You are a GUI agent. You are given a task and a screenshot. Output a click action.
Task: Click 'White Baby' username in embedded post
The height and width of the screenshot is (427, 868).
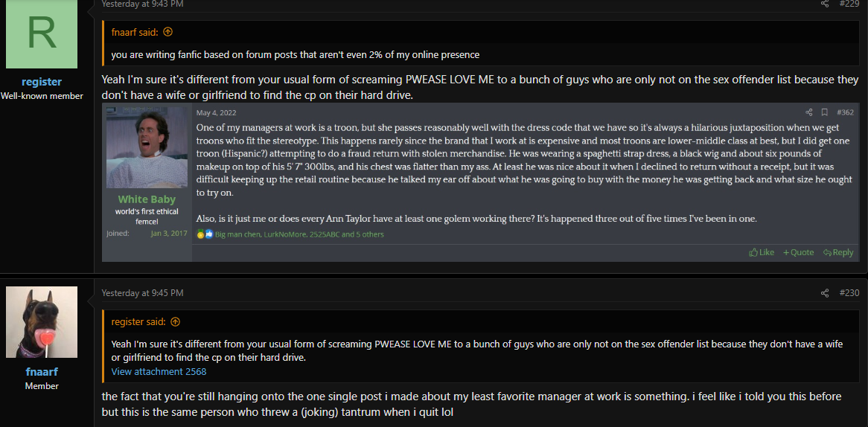147,199
